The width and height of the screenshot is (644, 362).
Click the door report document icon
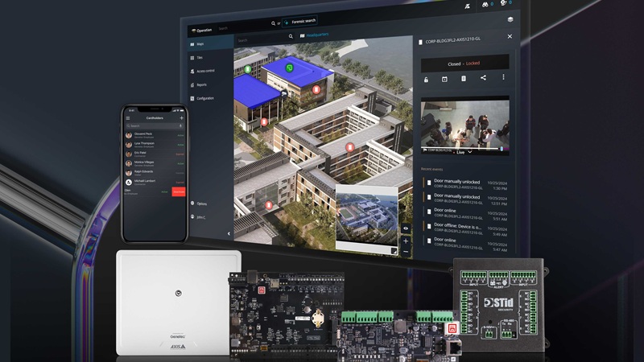coord(464,78)
